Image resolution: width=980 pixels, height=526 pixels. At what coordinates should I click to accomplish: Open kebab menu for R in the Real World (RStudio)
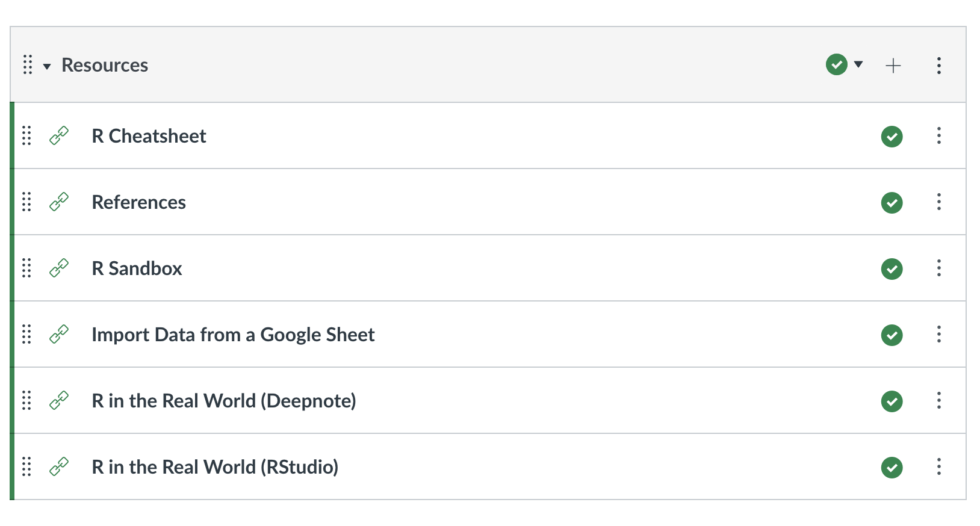938,466
